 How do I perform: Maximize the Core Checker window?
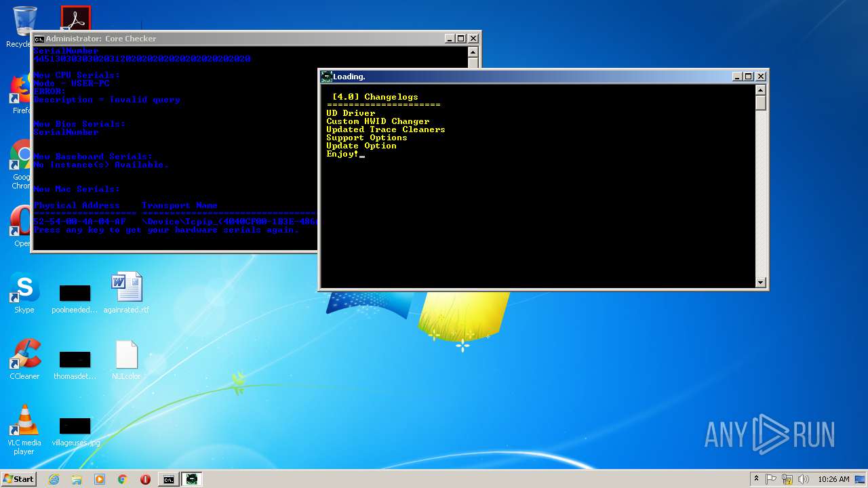point(461,39)
